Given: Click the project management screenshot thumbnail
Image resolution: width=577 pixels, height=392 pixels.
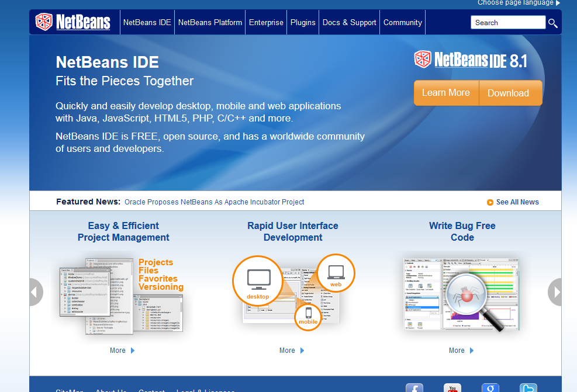Looking at the screenshot, I should [121, 296].
